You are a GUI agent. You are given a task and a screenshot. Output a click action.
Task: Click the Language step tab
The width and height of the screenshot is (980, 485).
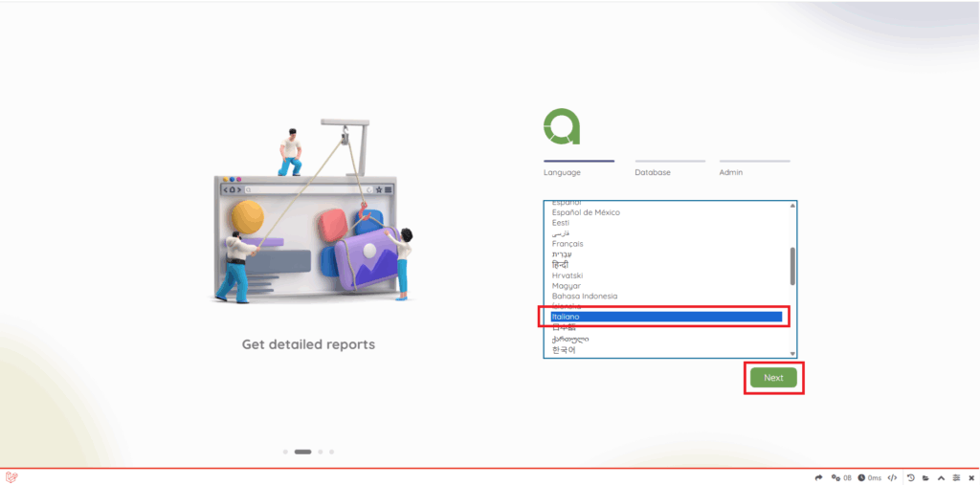[562, 172]
